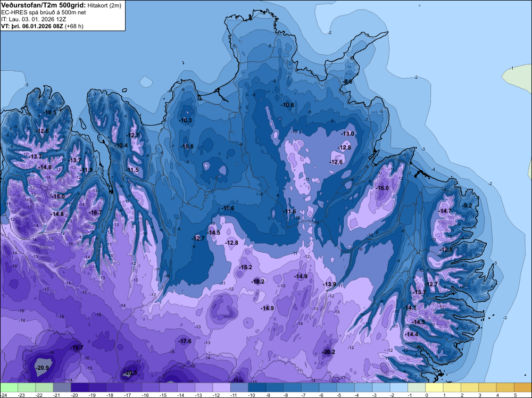Click the -10.6 temperature label

coord(287,105)
